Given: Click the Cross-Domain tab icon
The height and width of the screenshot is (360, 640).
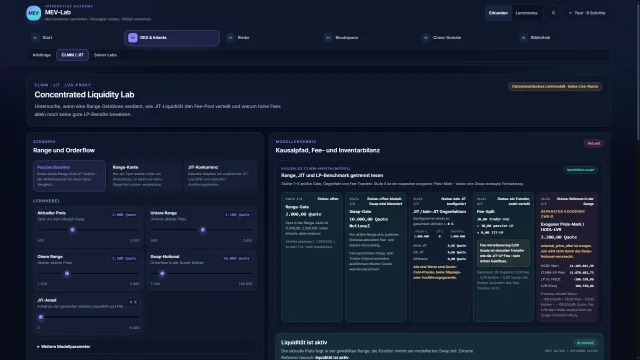Looking at the screenshot, I should coord(425,38).
